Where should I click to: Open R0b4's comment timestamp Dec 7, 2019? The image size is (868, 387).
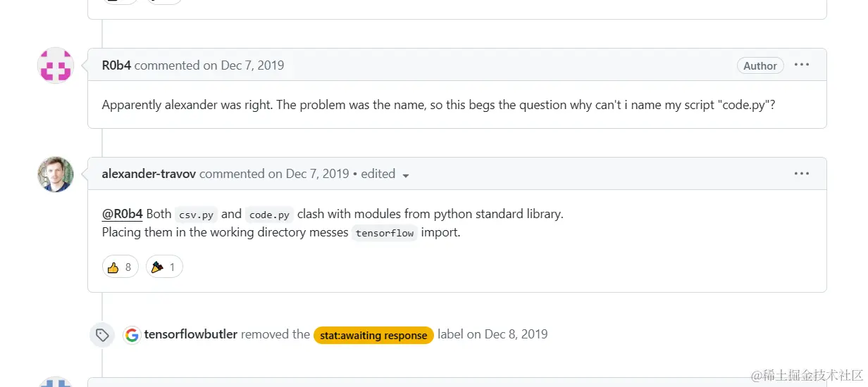point(252,65)
